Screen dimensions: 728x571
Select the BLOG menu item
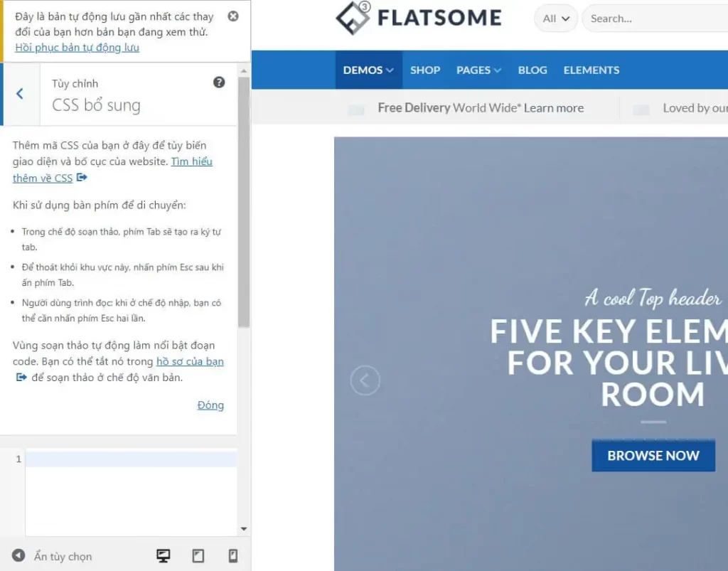pyautogui.click(x=532, y=70)
